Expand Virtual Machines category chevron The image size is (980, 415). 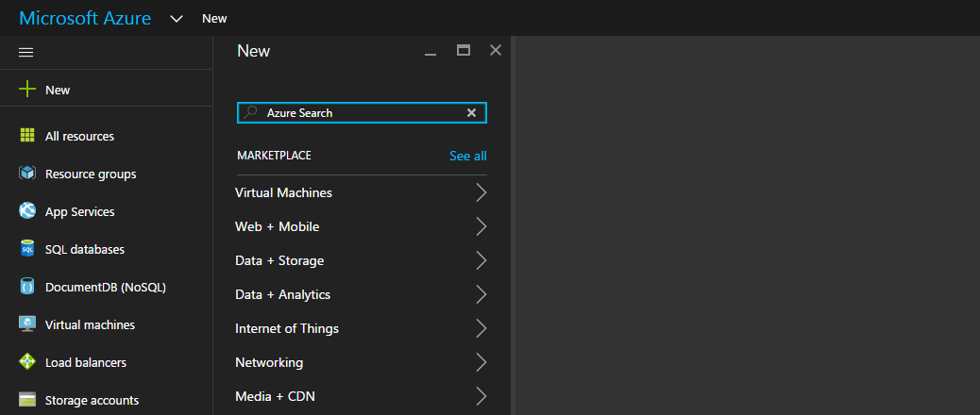click(481, 192)
